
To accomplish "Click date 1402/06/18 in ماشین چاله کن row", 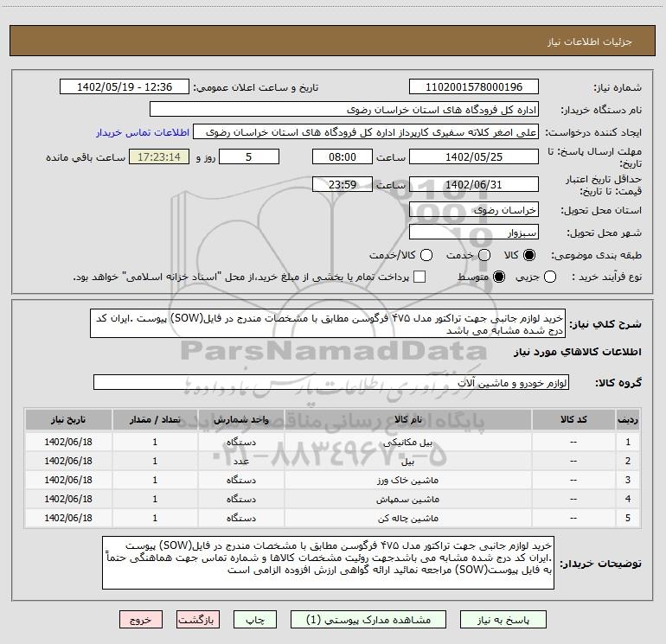I will [x=68, y=518].
